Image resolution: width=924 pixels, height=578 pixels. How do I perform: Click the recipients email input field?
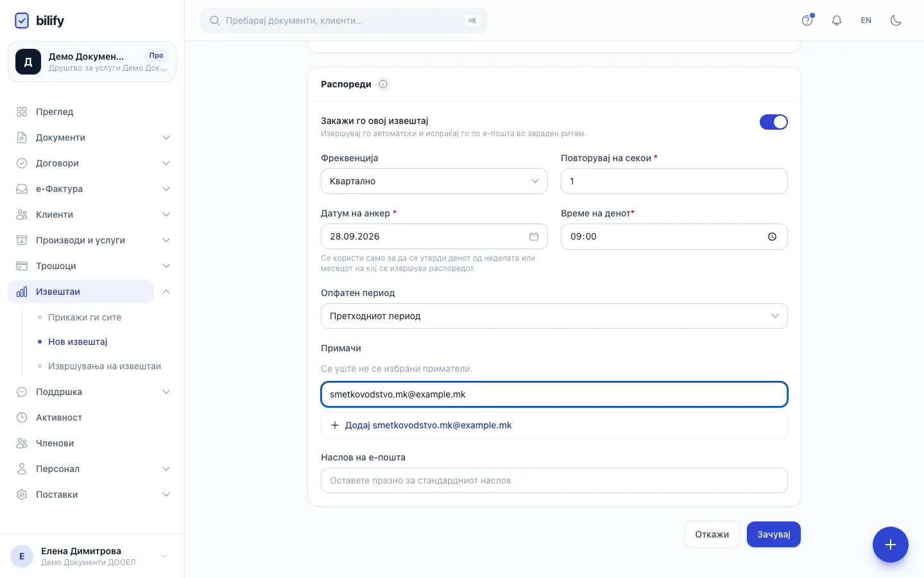pos(554,394)
